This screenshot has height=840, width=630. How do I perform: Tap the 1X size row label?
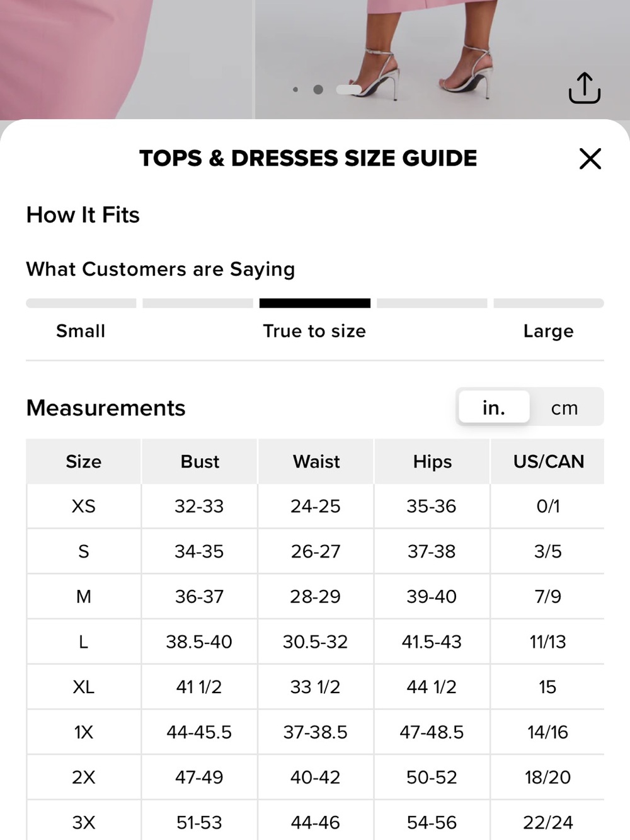[x=84, y=732]
